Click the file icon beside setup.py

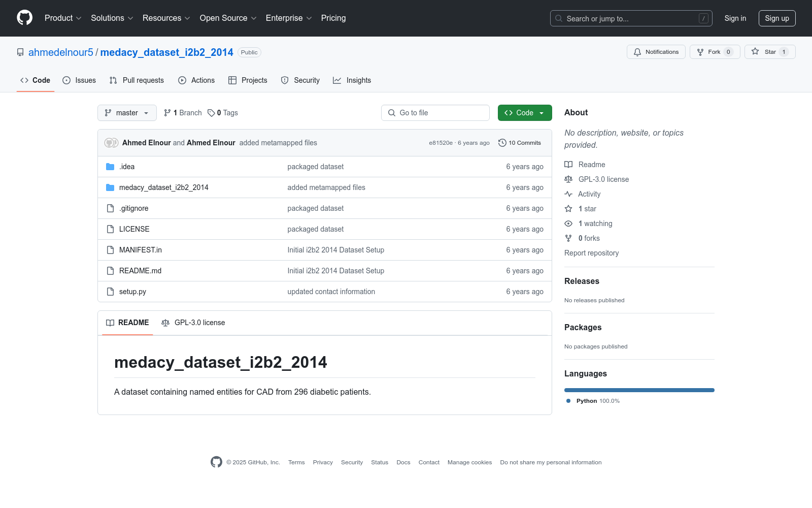110,292
